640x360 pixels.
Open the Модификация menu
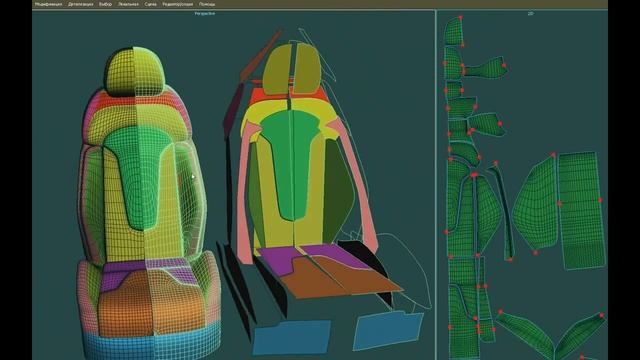48,4
